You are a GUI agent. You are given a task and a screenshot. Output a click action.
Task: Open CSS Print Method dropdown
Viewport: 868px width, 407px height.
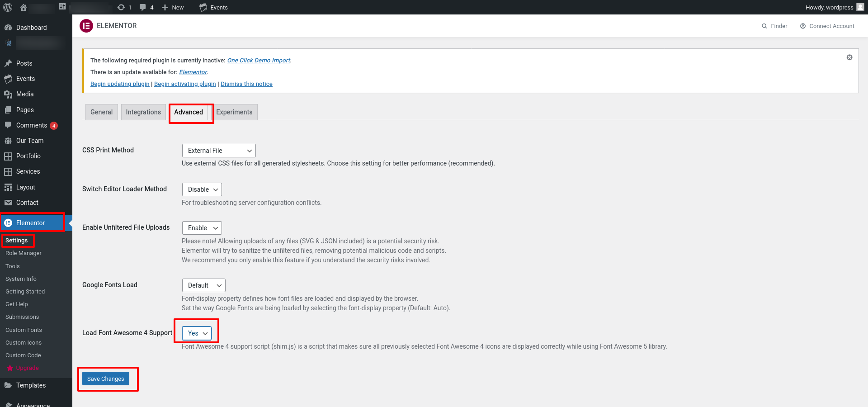(x=219, y=151)
